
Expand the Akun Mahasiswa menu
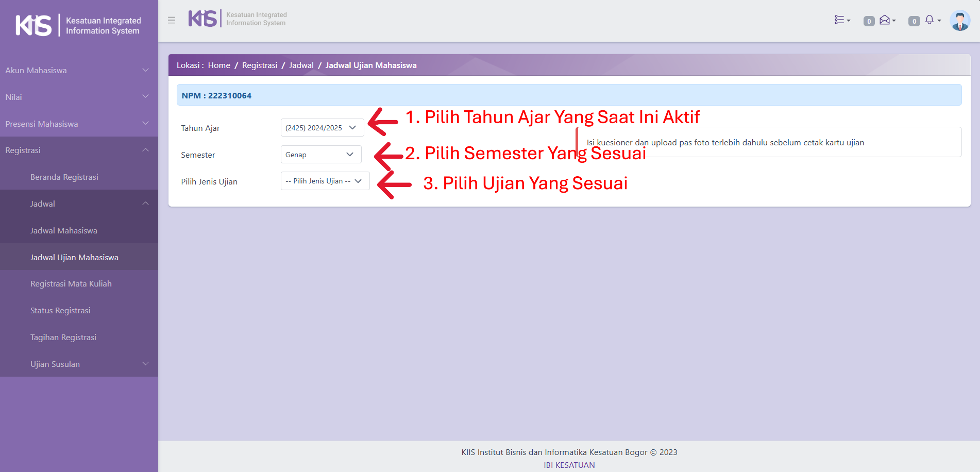(77, 71)
